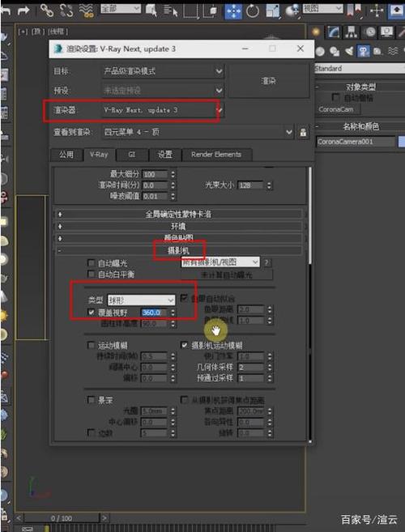Expand the 全局确定性蒙特卡洛 rollout
The width and height of the screenshot is (405, 532).
click(178, 214)
